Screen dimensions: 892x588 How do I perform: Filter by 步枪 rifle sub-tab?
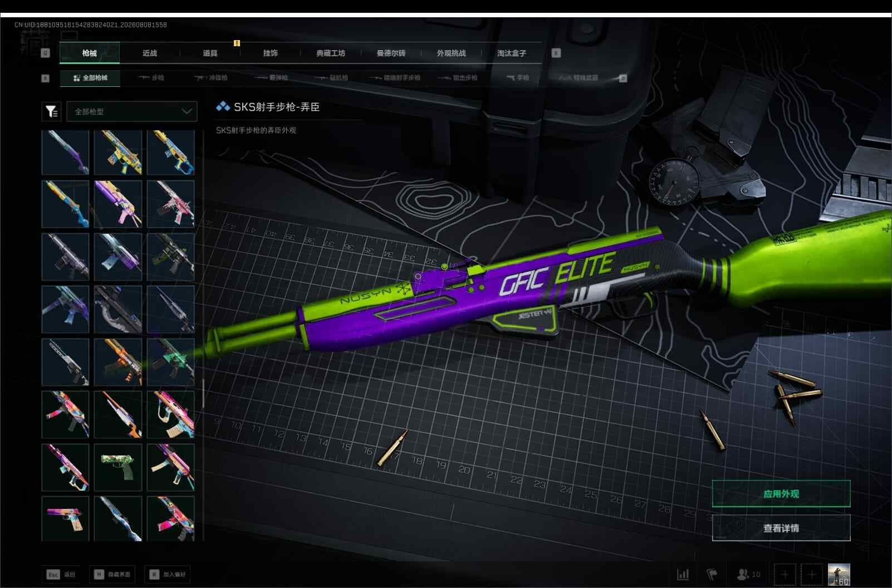coord(151,78)
